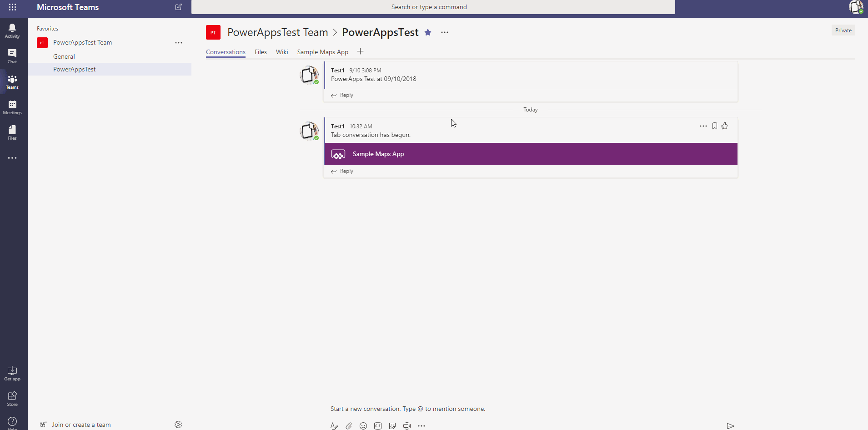868x430 pixels.
Task: Click Test1 avatar on 9/10 message
Action: tap(309, 75)
